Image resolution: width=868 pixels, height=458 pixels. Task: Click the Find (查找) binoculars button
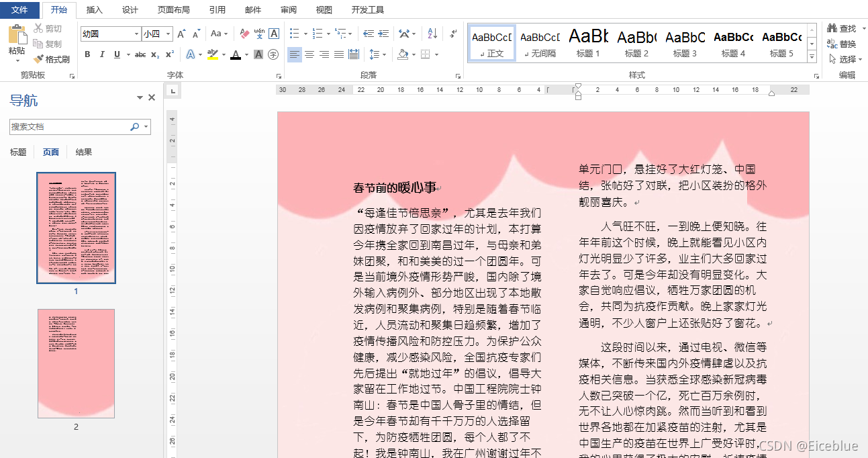842,28
